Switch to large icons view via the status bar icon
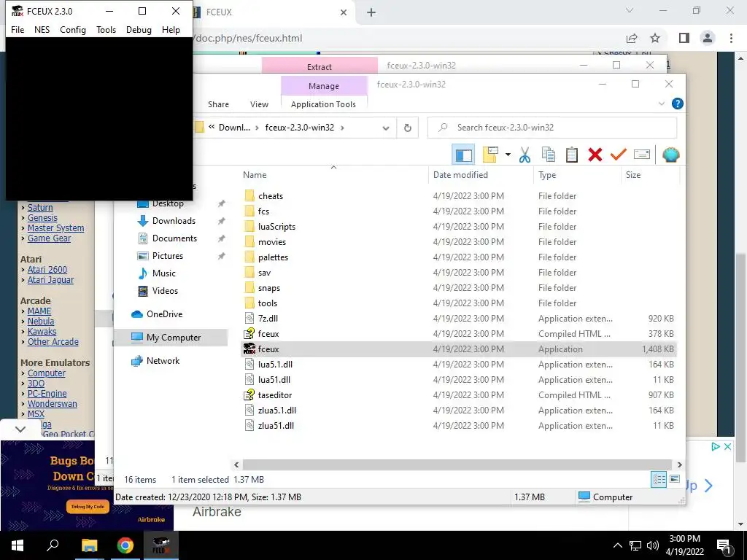 tap(675, 479)
